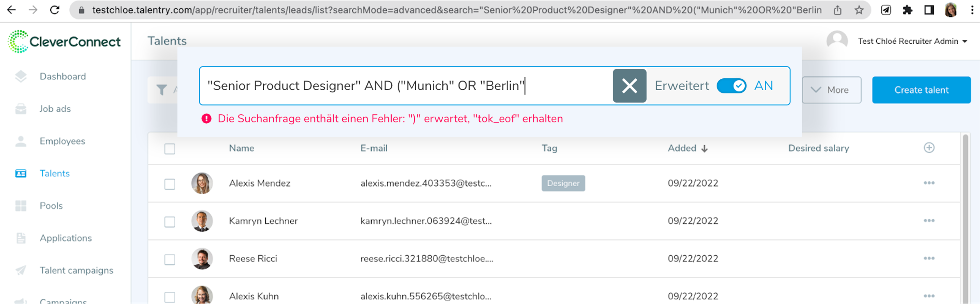Click the filter funnel icon
980x304 pixels.
click(162, 90)
